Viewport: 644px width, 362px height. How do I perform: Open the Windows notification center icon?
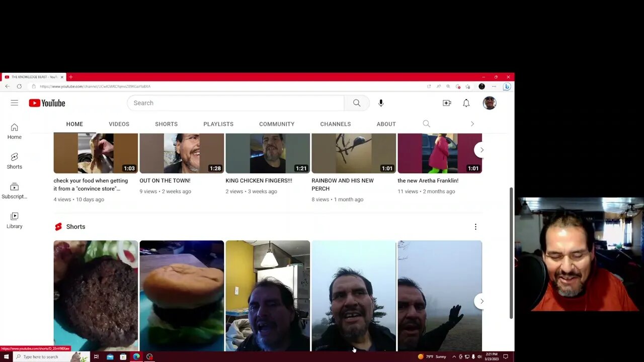pyautogui.click(x=506, y=357)
